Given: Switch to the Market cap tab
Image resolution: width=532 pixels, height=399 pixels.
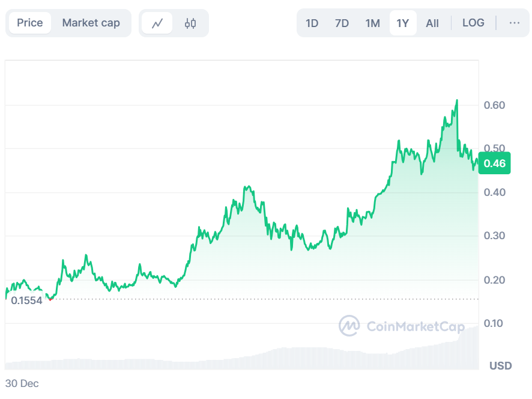Looking at the screenshot, I should pyautogui.click(x=91, y=23).
